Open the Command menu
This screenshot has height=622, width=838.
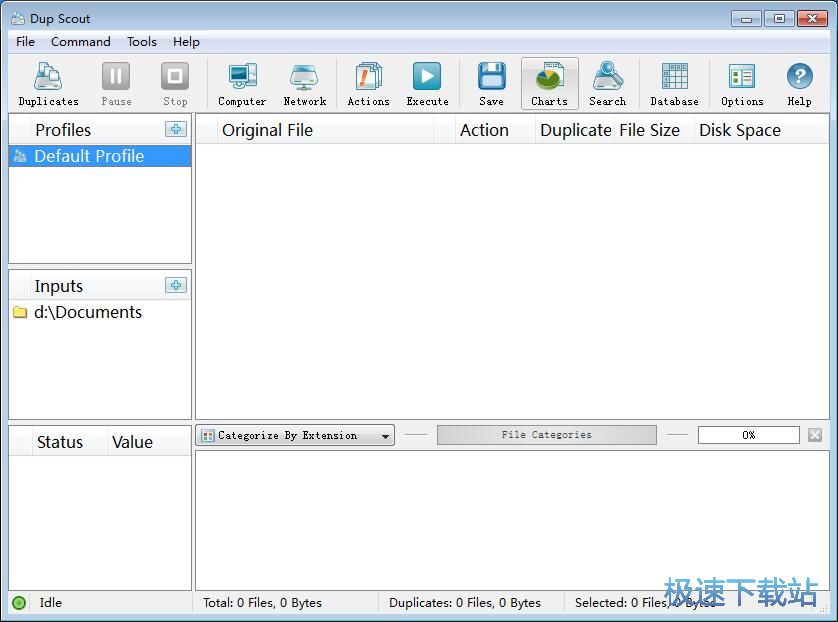click(x=81, y=42)
